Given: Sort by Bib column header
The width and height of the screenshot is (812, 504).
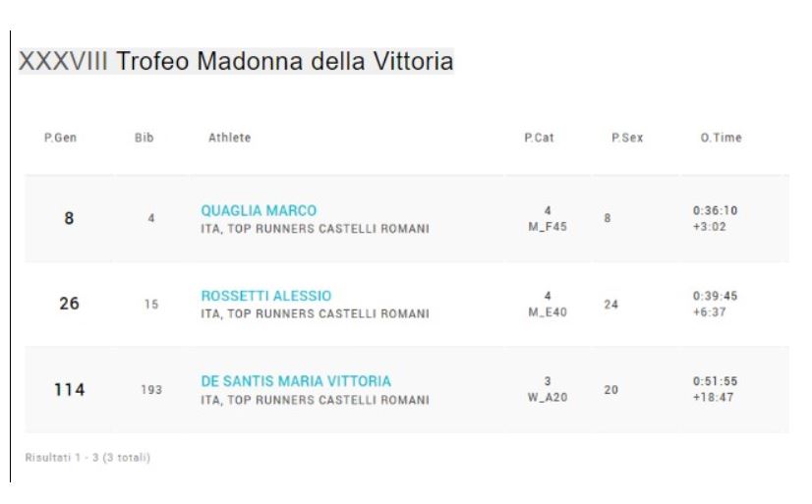Looking at the screenshot, I should pyautogui.click(x=145, y=138).
